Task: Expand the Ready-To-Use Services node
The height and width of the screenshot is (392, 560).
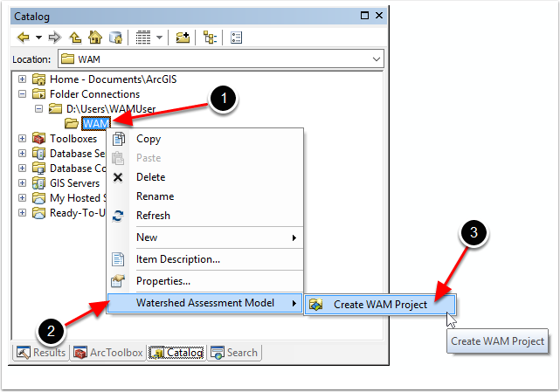Action: [22, 213]
